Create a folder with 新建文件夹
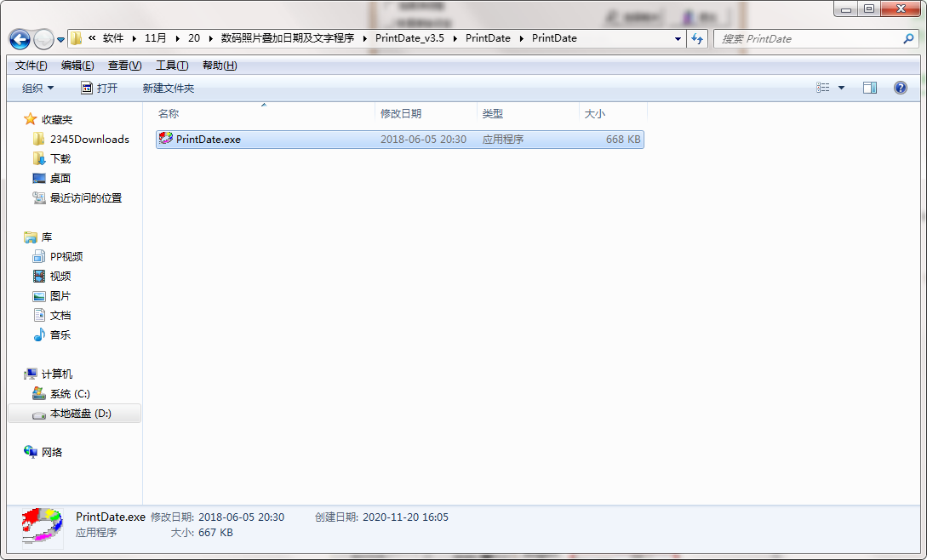This screenshot has height=560, width=927. point(169,89)
